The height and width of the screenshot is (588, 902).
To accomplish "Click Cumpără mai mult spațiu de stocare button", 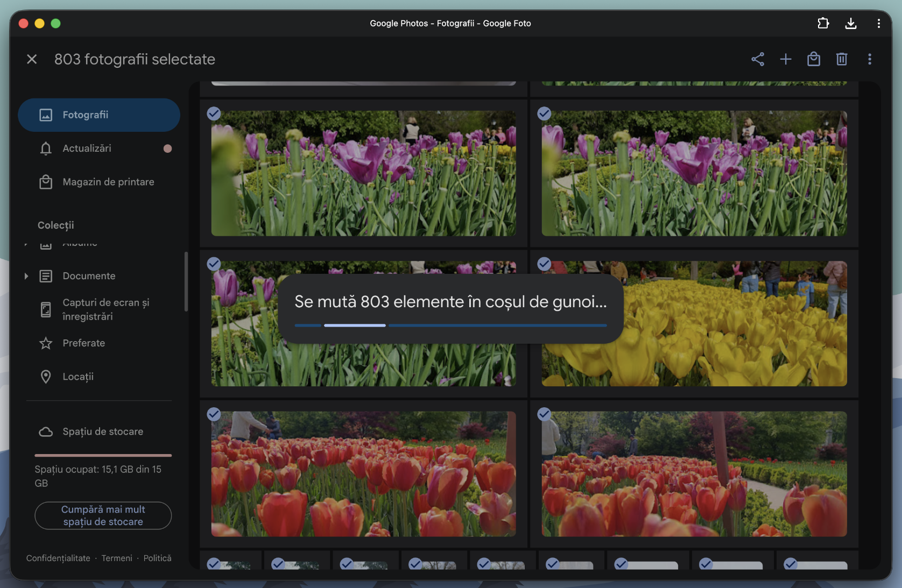I will pyautogui.click(x=103, y=515).
